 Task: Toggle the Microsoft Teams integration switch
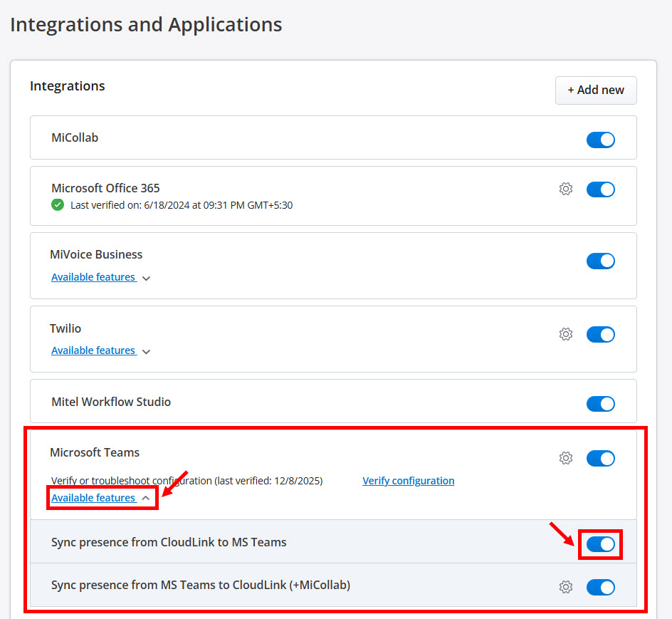click(x=600, y=458)
